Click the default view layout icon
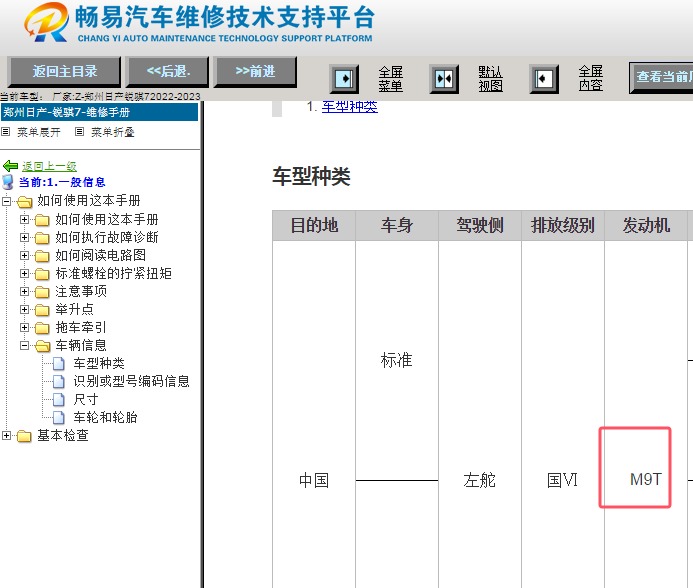 (x=444, y=79)
